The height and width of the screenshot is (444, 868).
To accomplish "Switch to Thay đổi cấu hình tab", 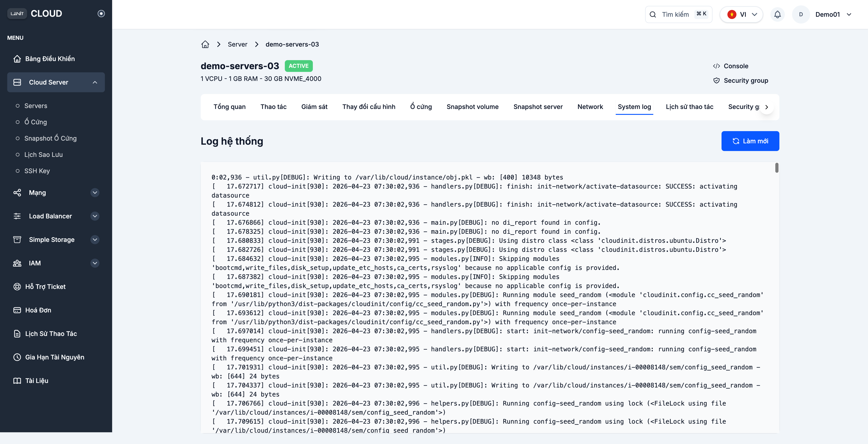I will 369,107.
